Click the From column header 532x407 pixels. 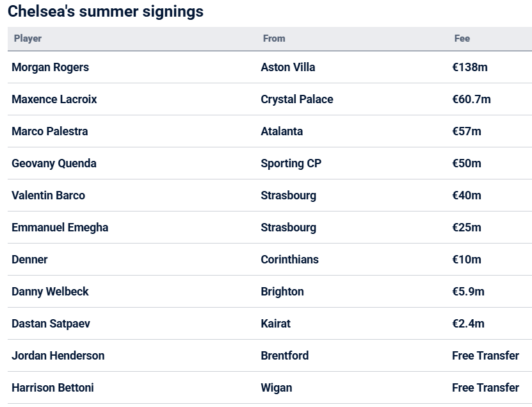274,38
